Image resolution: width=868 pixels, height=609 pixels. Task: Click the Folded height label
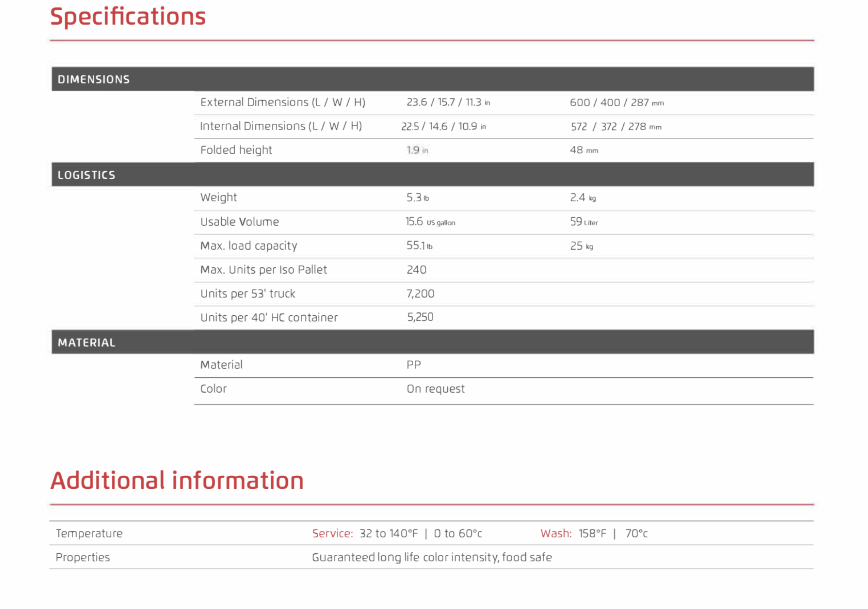(236, 150)
